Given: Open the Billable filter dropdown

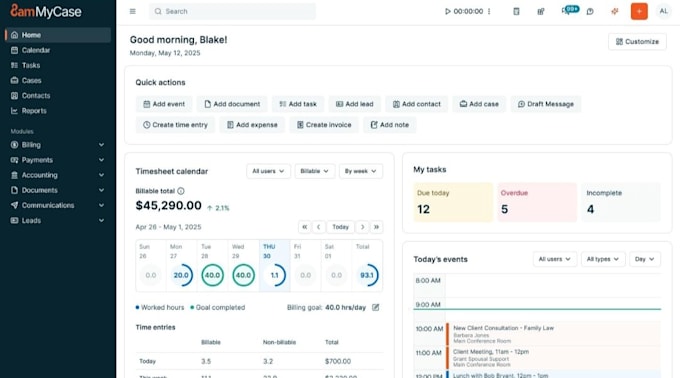Looking at the screenshot, I should [314, 171].
